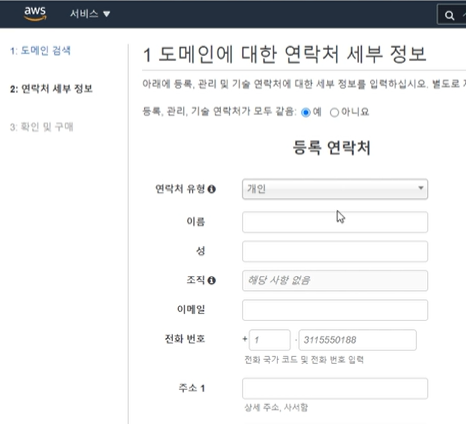The image size is (466, 424).
Task: Open the 연락처 유형 dropdown
Action: click(x=335, y=189)
